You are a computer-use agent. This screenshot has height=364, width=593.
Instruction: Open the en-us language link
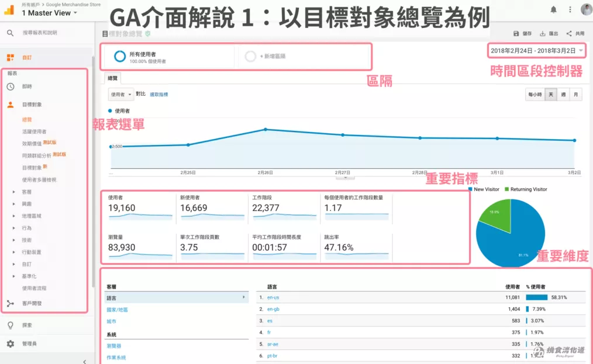(273, 297)
